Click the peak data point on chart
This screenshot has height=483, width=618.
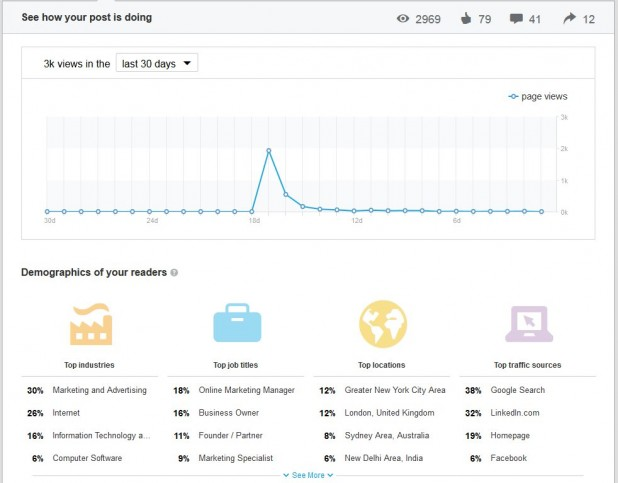(x=269, y=151)
